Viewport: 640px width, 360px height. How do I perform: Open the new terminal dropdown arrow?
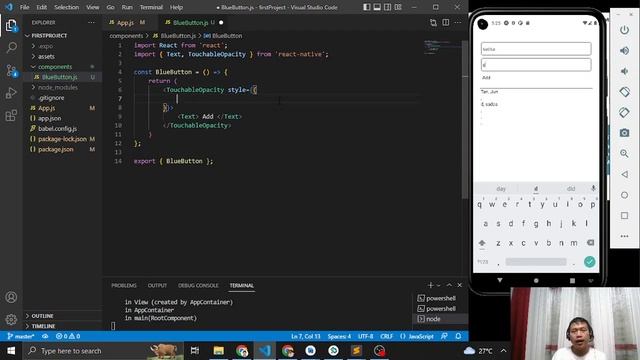tap(439, 285)
